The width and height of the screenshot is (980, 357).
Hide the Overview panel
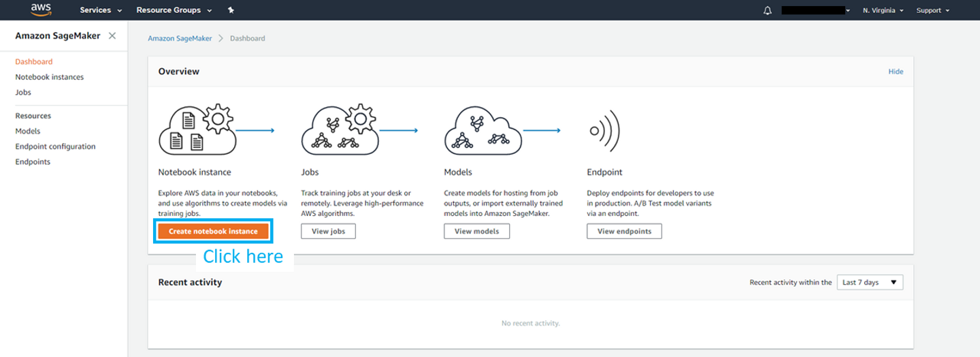click(896, 72)
